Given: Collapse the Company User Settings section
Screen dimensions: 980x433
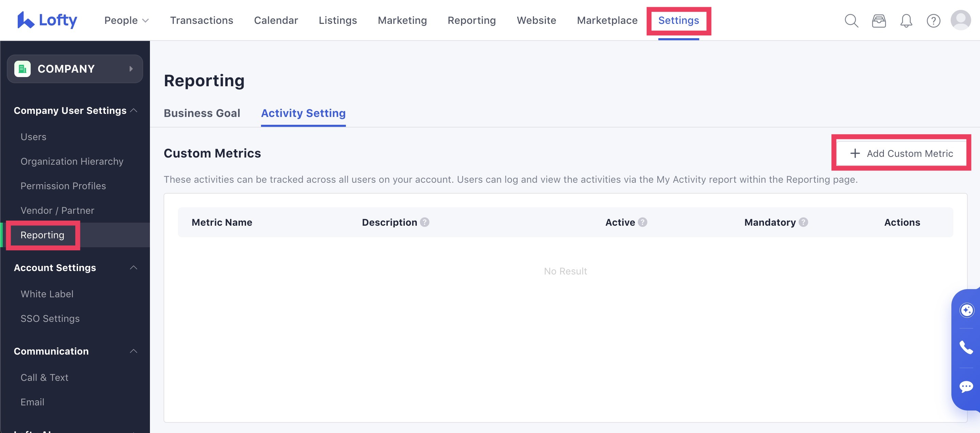Looking at the screenshot, I should (134, 110).
